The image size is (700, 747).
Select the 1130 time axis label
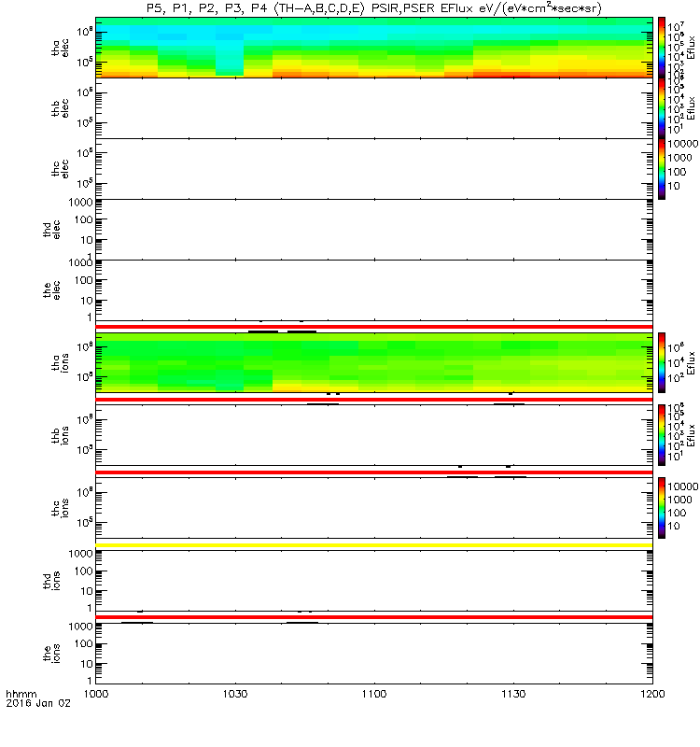pos(513,694)
